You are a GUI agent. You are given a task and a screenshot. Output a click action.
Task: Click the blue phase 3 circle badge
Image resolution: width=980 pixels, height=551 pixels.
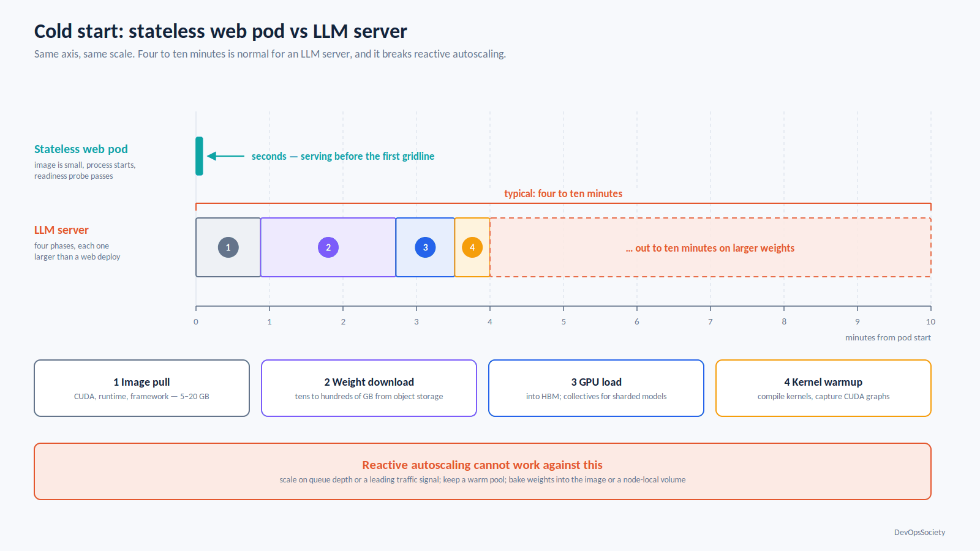click(x=425, y=247)
